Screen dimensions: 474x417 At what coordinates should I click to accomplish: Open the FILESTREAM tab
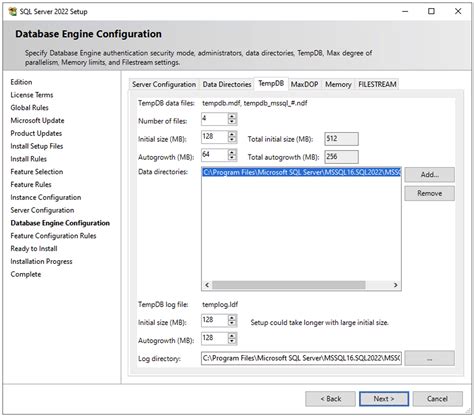(377, 84)
